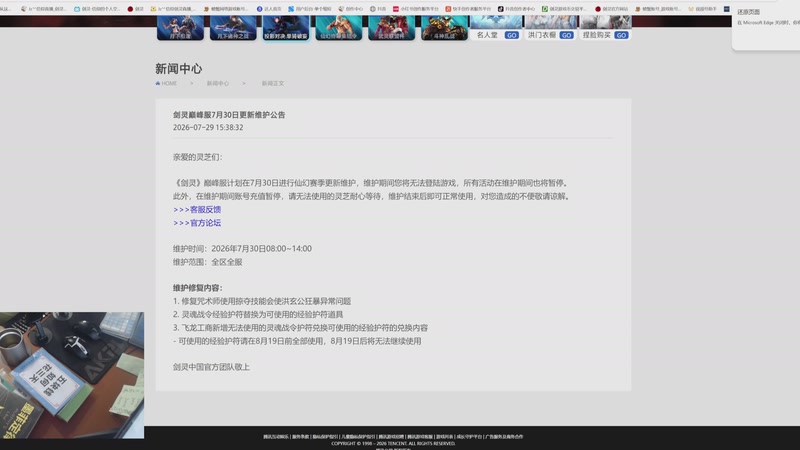The image size is (800, 450).
Task: Open footer link 成长守护平台
Action: point(469,437)
